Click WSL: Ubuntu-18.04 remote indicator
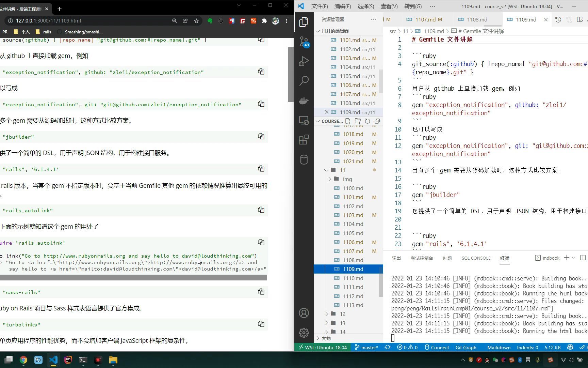The image size is (588, 368). (323, 348)
